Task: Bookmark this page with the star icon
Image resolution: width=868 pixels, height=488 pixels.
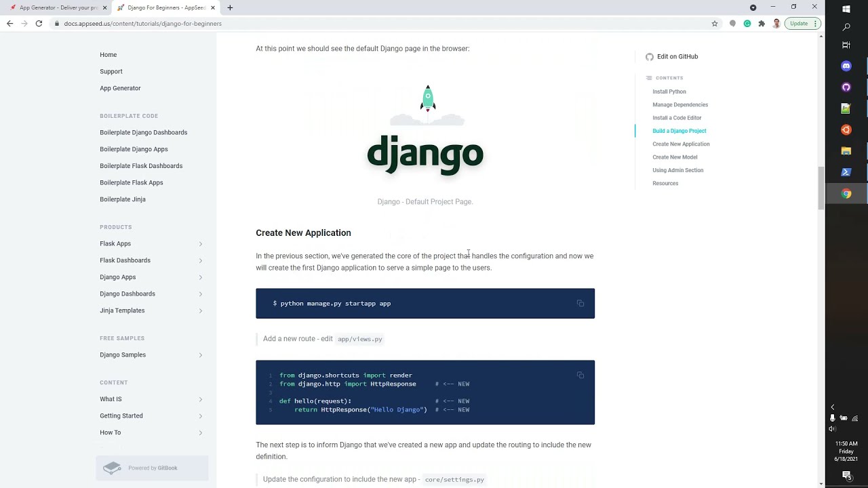Action: click(715, 23)
